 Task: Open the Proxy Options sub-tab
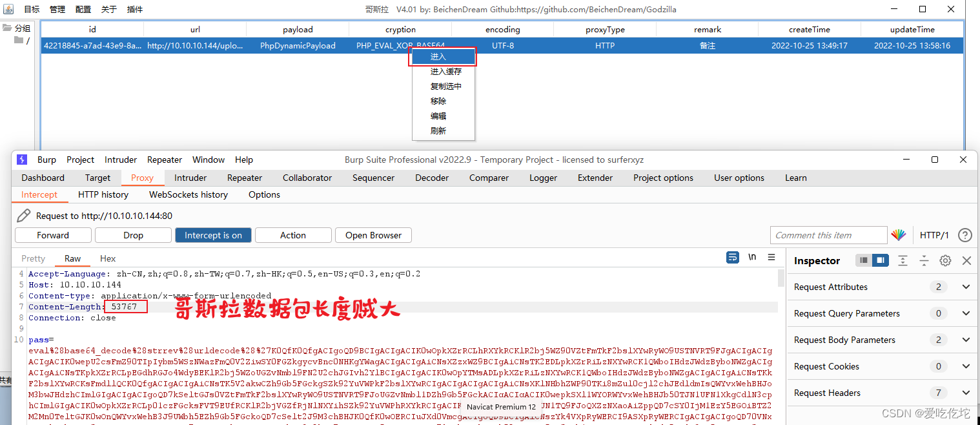pos(264,194)
